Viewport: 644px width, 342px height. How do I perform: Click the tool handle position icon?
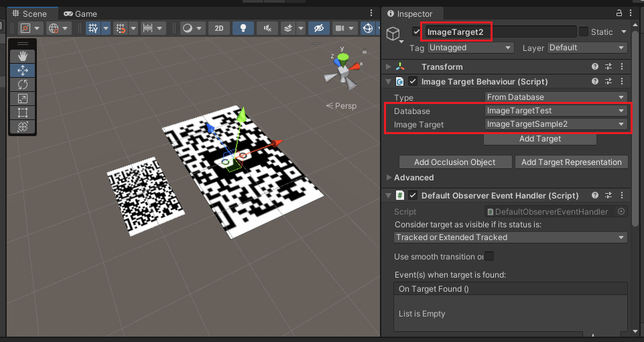[x=25, y=28]
